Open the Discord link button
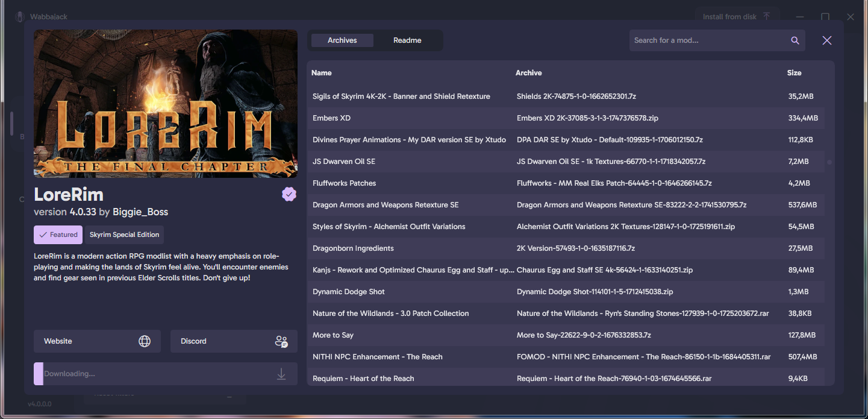 [234, 341]
